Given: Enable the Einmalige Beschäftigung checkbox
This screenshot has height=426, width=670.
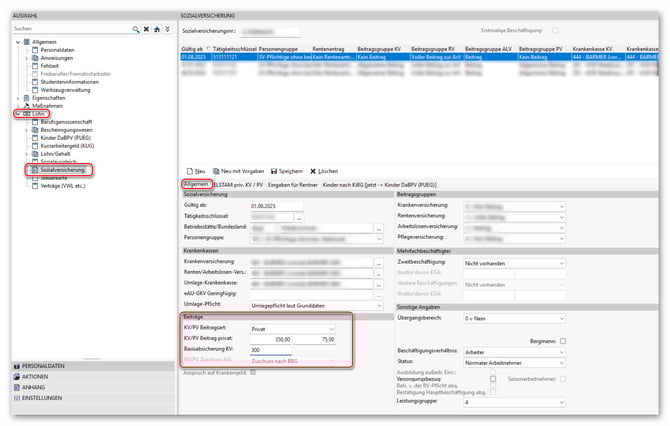Looking at the screenshot, I should click(x=555, y=31).
